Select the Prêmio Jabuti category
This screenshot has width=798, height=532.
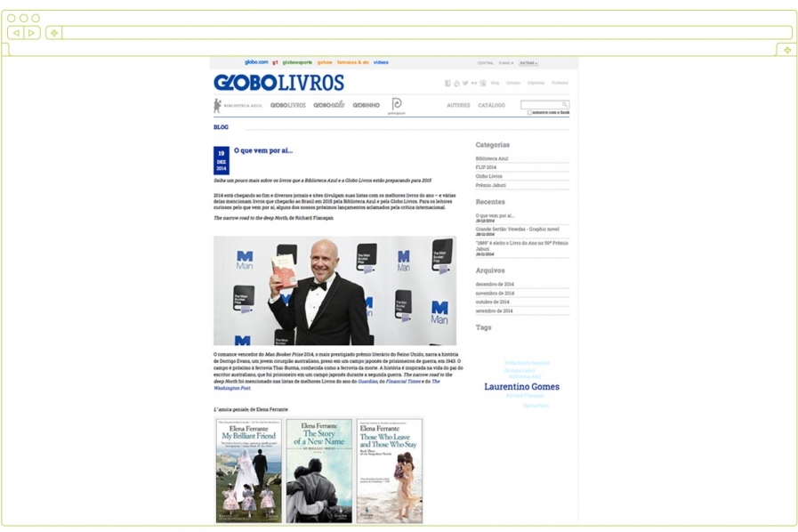490,185
